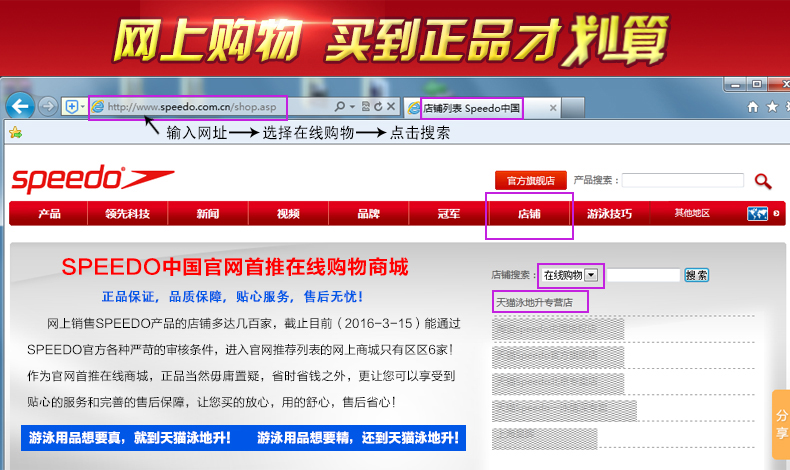Click the 产品搜索 input field
Screen dimensions: 790x470
tap(683, 180)
